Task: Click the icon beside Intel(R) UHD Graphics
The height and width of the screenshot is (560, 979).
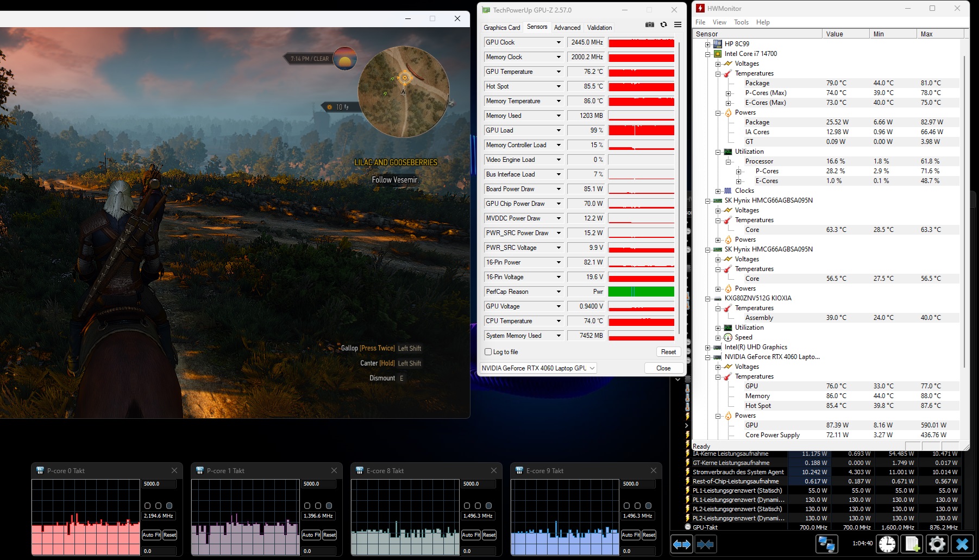Action: point(718,347)
